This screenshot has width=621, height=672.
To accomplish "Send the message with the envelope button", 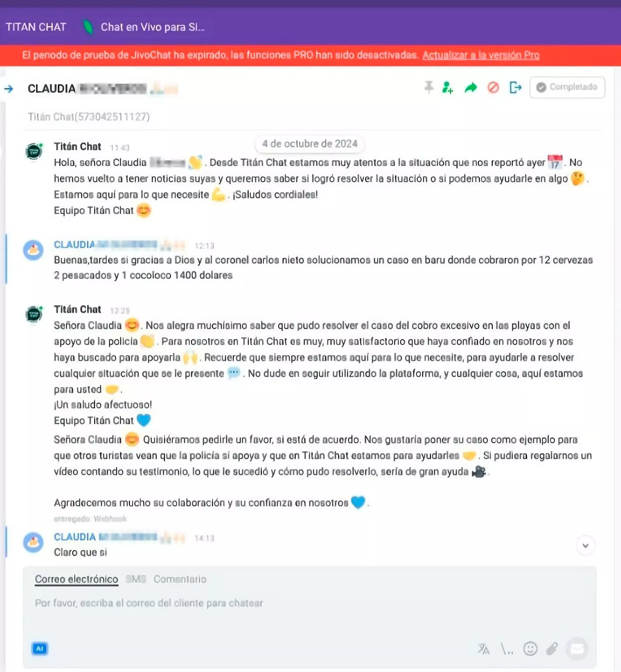I will [x=577, y=649].
